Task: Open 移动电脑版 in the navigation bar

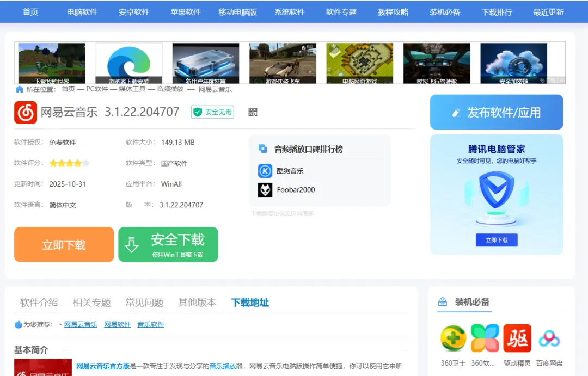Action: pyautogui.click(x=238, y=12)
